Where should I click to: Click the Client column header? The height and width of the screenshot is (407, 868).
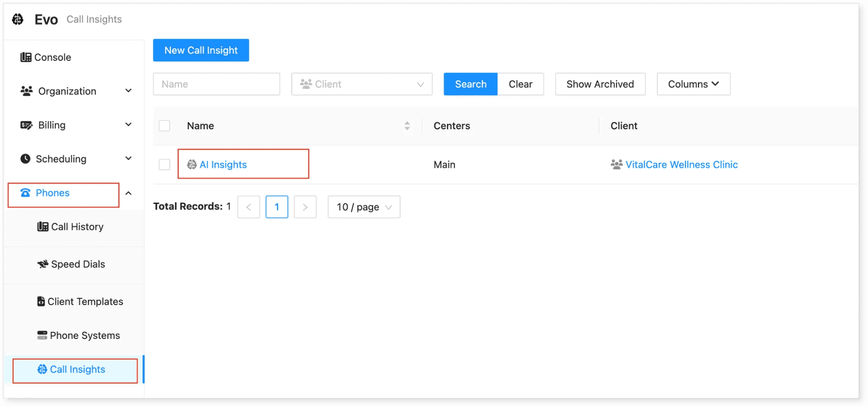click(624, 126)
